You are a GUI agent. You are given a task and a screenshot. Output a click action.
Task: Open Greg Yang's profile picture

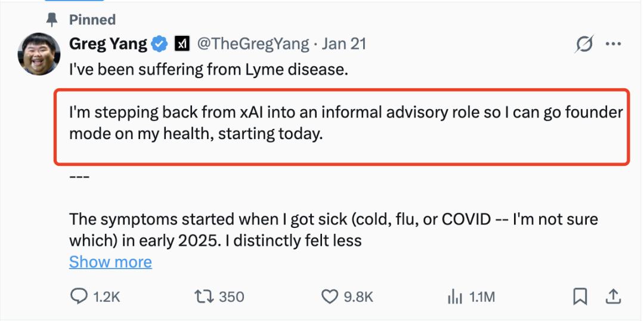pyautogui.click(x=41, y=54)
